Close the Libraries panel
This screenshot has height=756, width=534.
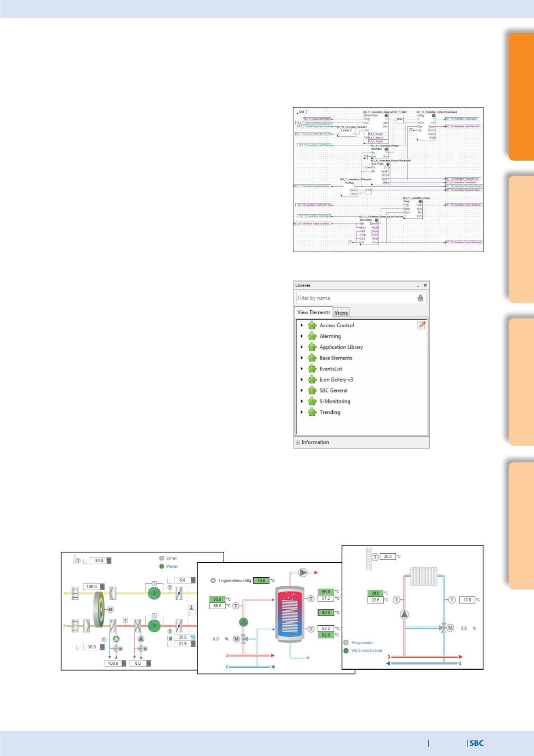coord(425,285)
